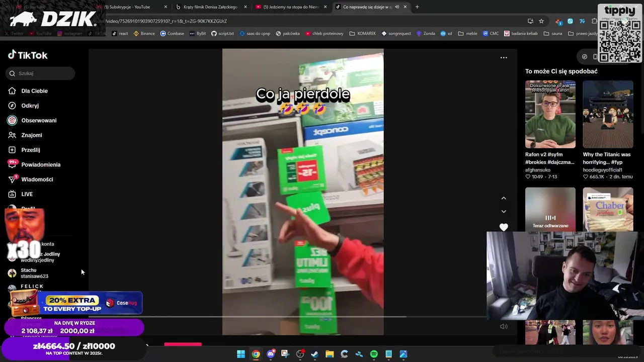Open prawo jazdy bookmark folder

tap(583, 34)
